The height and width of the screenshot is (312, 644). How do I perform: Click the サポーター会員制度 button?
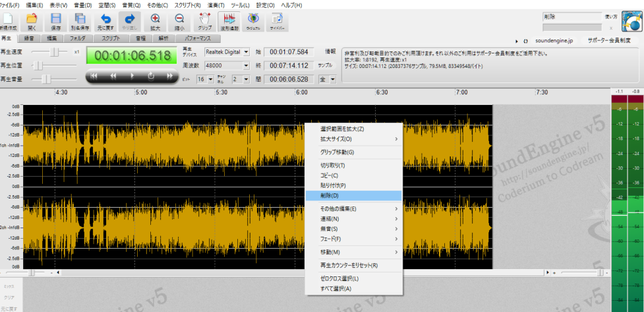pos(608,42)
